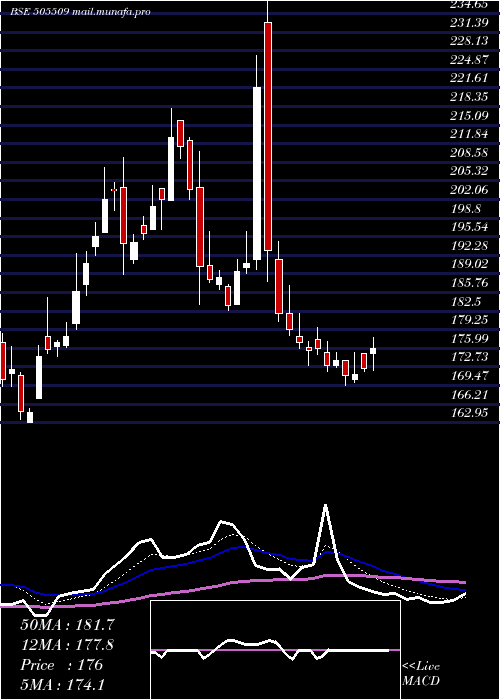Click the 50MA : 181.7 readout
500x700 pixels.
67,625
